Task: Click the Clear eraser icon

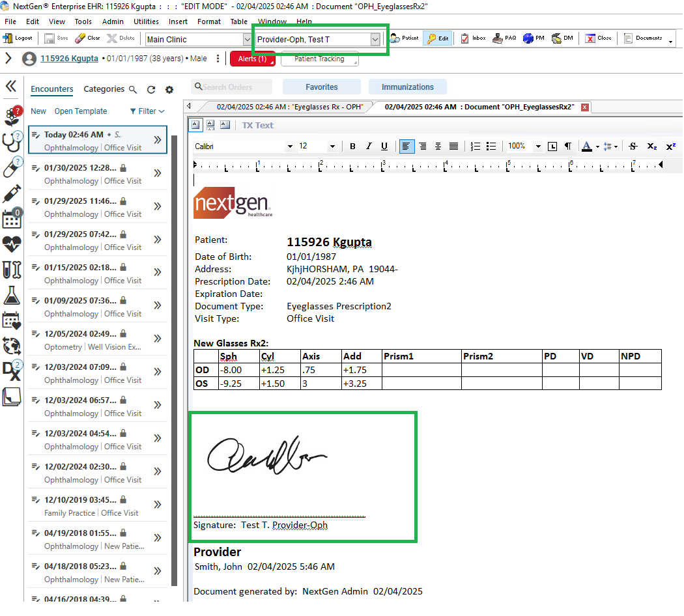Action: [x=87, y=38]
